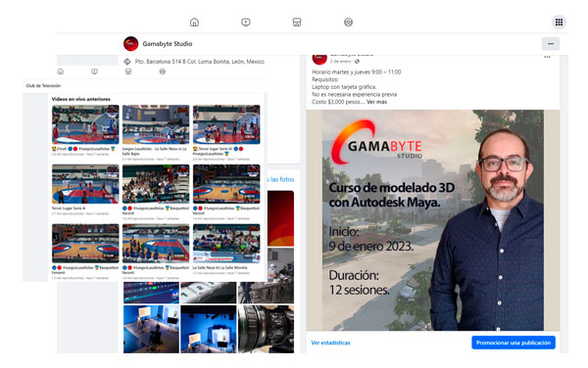Play the ¡Final! live video thumbnail
The image size is (588, 368).
85,124
